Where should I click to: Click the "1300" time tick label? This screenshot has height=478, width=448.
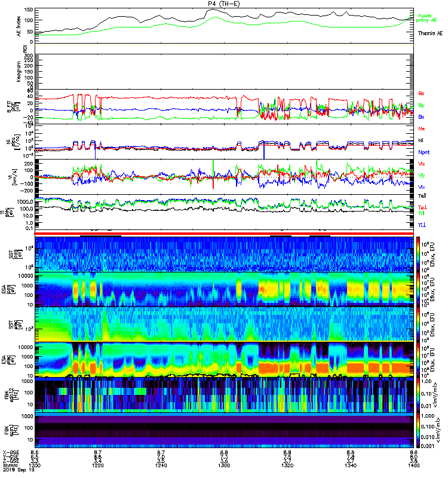(x=224, y=465)
